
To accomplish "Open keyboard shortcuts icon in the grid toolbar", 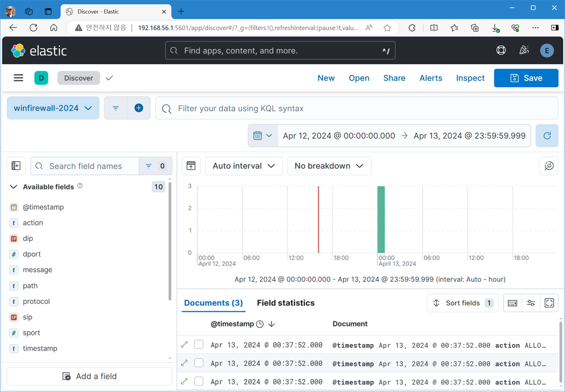I will 512,303.
